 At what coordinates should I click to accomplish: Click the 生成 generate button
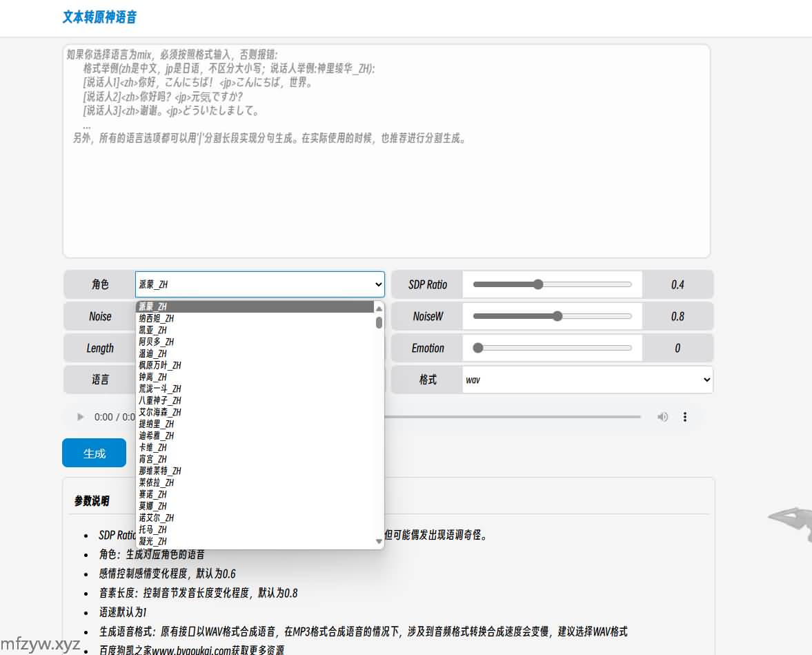[x=95, y=453]
